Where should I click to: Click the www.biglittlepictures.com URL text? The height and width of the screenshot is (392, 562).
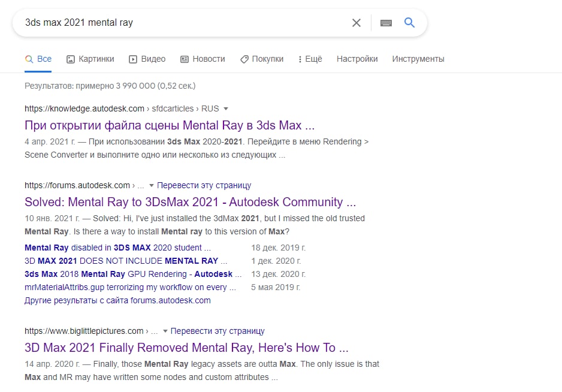click(x=84, y=331)
